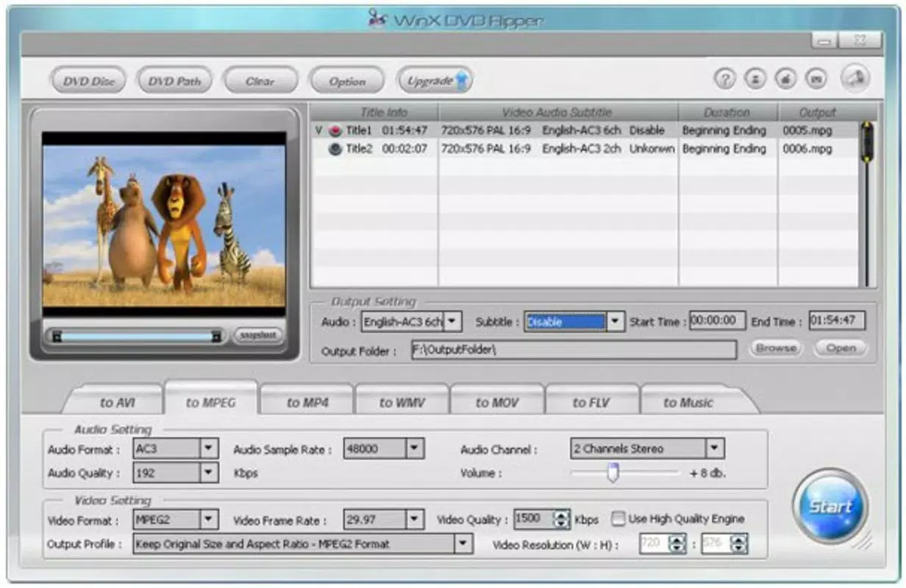Screen dimensions: 906x588
Task: Click the left marker on the preview seek bar
Action: coord(57,336)
